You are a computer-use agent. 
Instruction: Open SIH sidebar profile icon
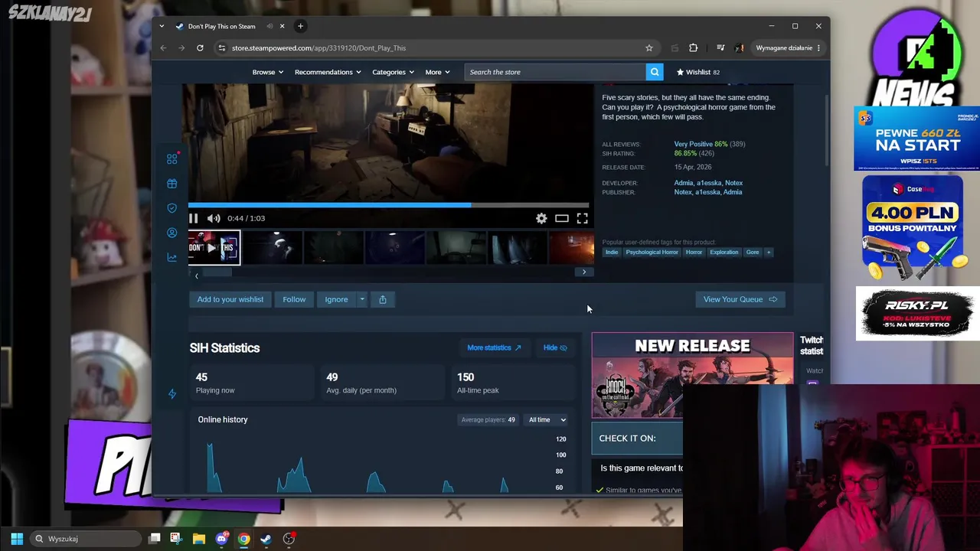tap(172, 233)
